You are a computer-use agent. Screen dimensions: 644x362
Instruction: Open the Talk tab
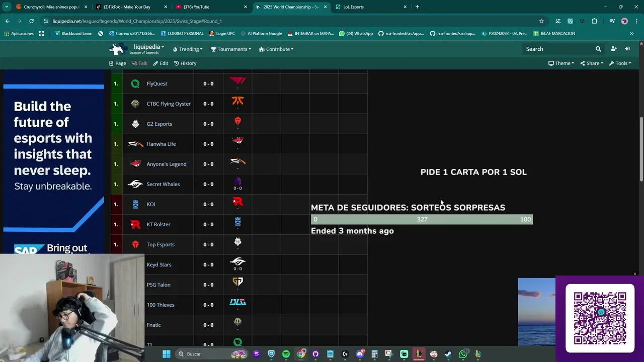pos(139,63)
